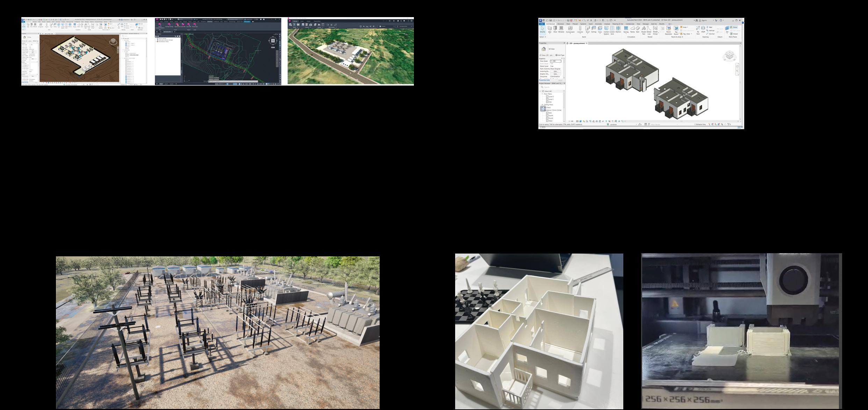The width and height of the screenshot is (868, 410).
Task: Click the View Scale input field
Action: 555,61
